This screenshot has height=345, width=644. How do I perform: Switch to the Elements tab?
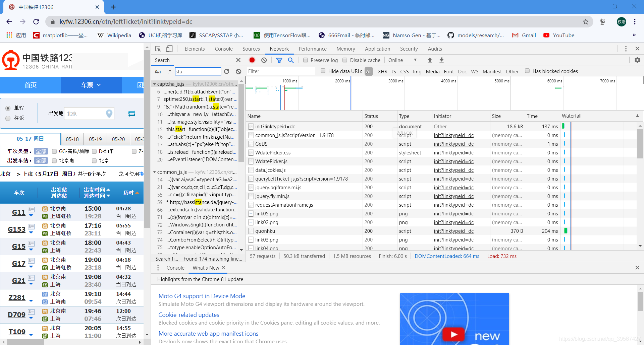[195, 49]
